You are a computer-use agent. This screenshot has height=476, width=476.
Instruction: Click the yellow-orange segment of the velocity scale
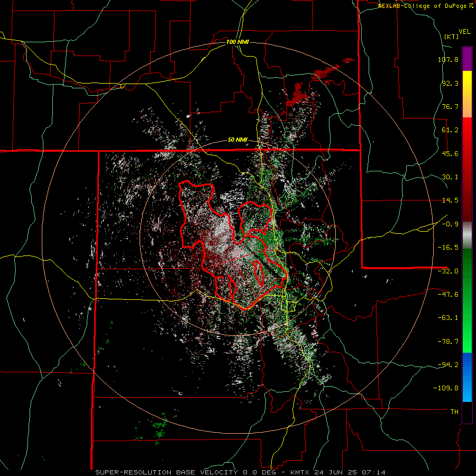(467, 94)
